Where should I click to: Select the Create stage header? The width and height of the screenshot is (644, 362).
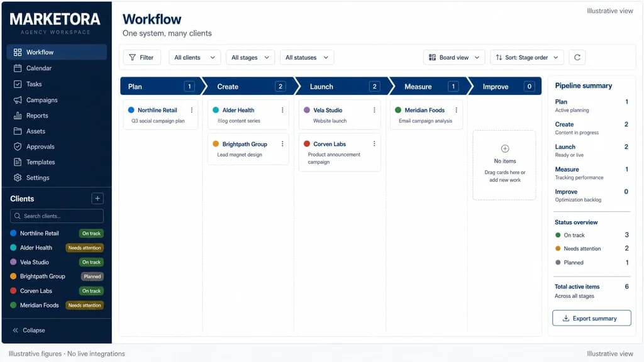pos(251,87)
